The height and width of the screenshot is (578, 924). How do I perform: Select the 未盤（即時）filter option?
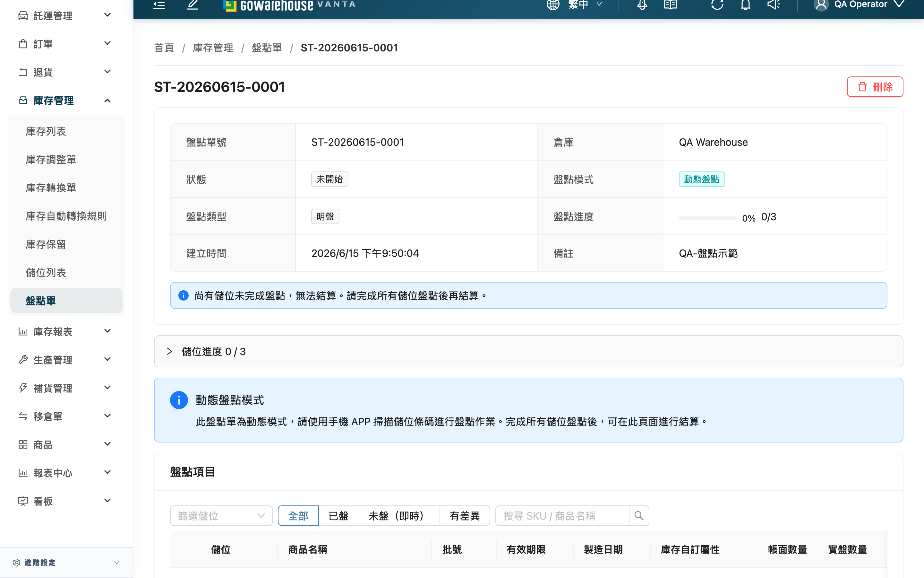(x=399, y=516)
